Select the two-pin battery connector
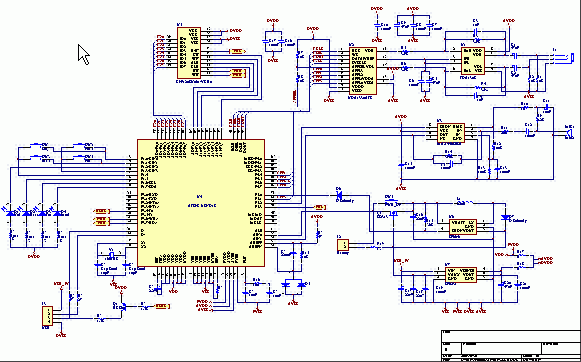Image resolution: width=581 pixels, height=362 pixels. 343,245
